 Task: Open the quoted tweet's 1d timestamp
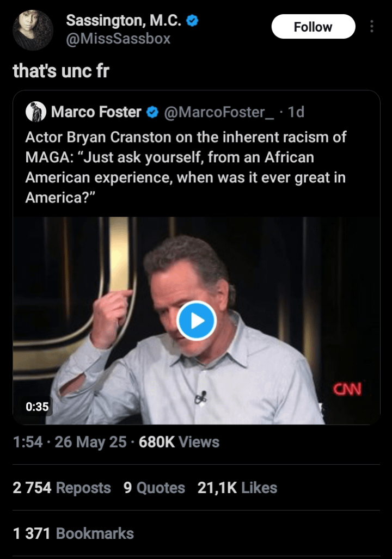[296, 112]
